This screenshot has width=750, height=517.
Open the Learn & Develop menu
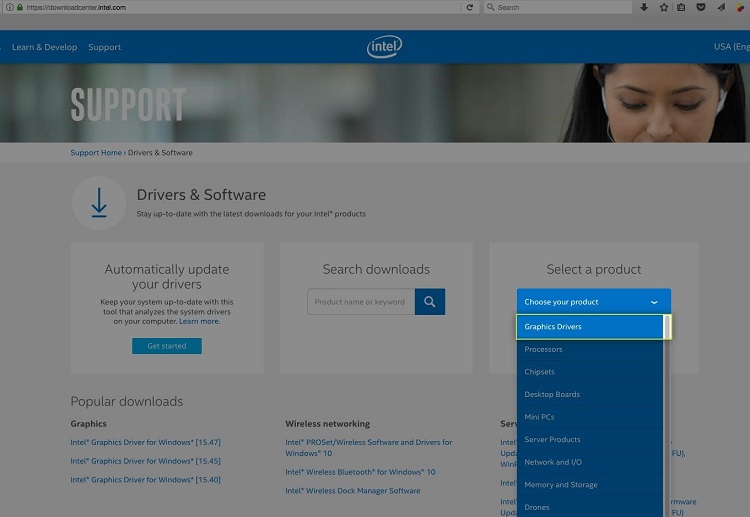coord(44,47)
